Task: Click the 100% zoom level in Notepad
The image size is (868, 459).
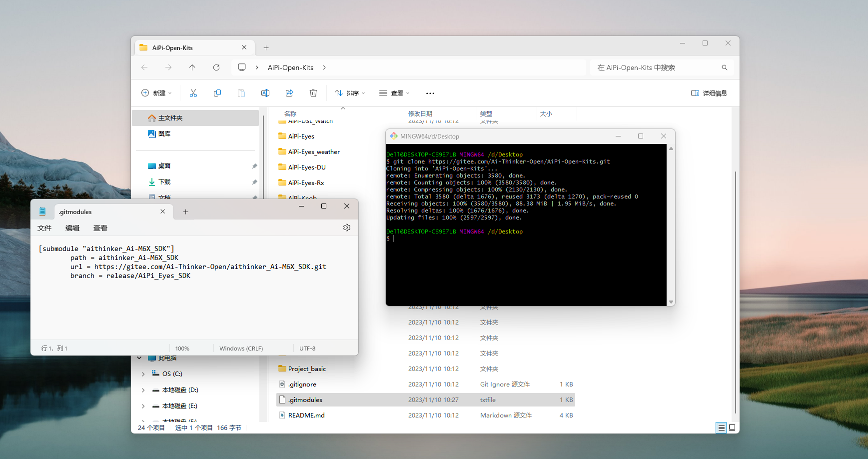Action: (x=182, y=348)
